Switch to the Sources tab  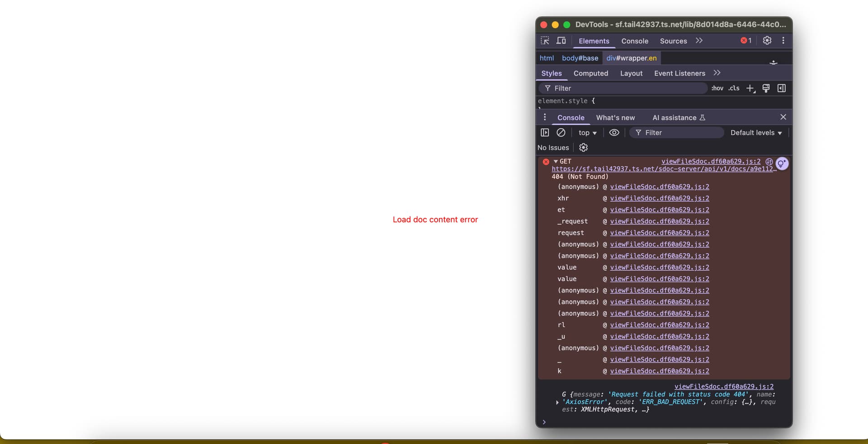(x=673, y=41)
